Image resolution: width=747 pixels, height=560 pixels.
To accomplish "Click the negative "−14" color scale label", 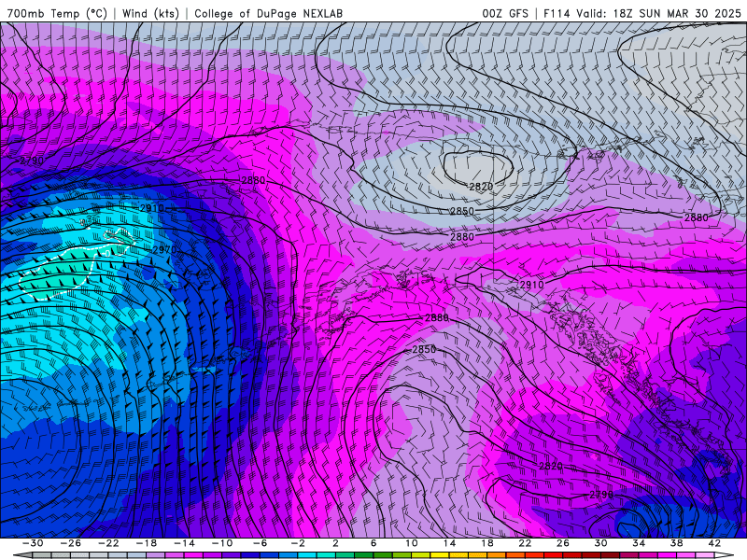I will click(184, 543).
